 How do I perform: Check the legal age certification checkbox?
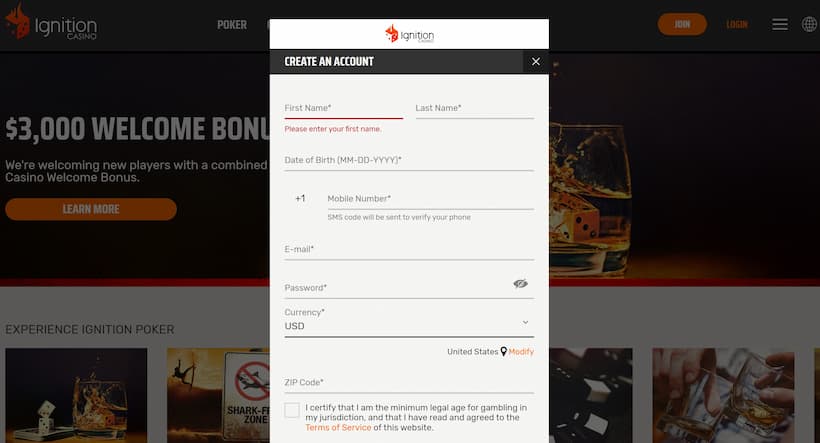coord(292,410)
